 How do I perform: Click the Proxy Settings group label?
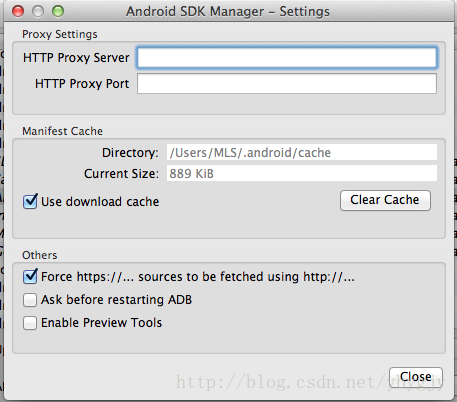(60, 34)
